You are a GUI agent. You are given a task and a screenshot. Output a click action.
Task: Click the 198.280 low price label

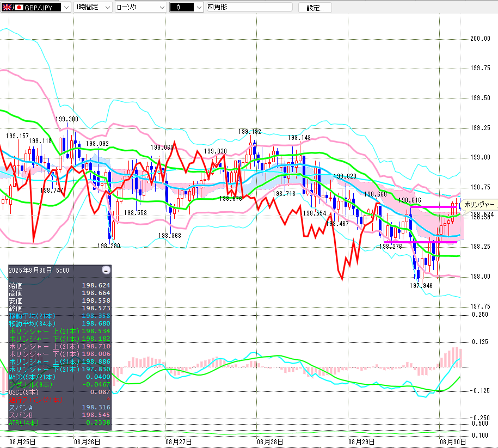[109, 246]
